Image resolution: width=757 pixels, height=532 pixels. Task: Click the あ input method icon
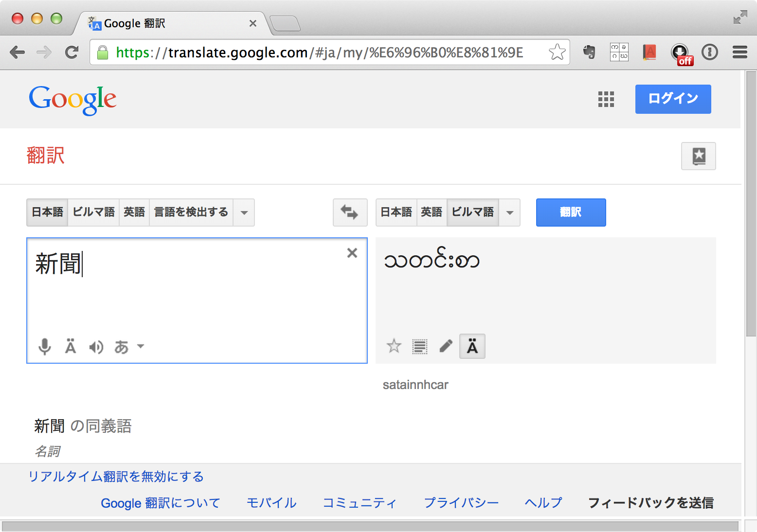(x=121, y=347)
